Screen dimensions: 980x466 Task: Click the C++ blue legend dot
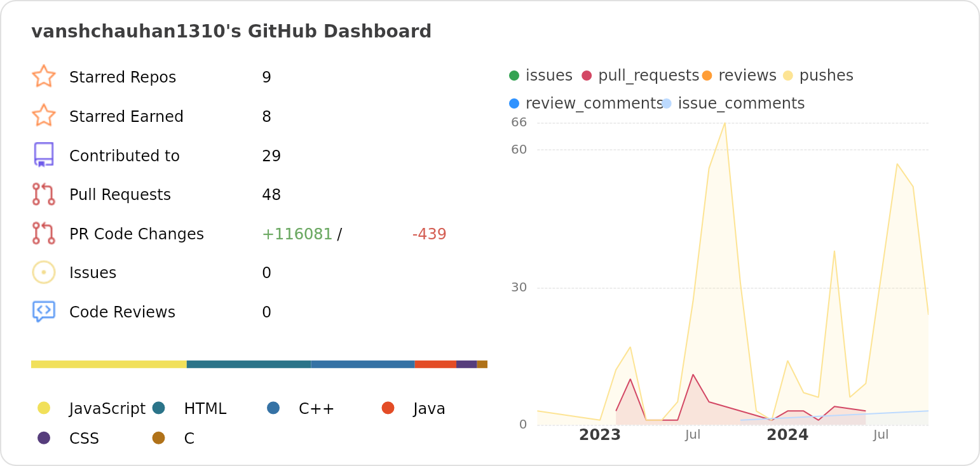(273, 408)
